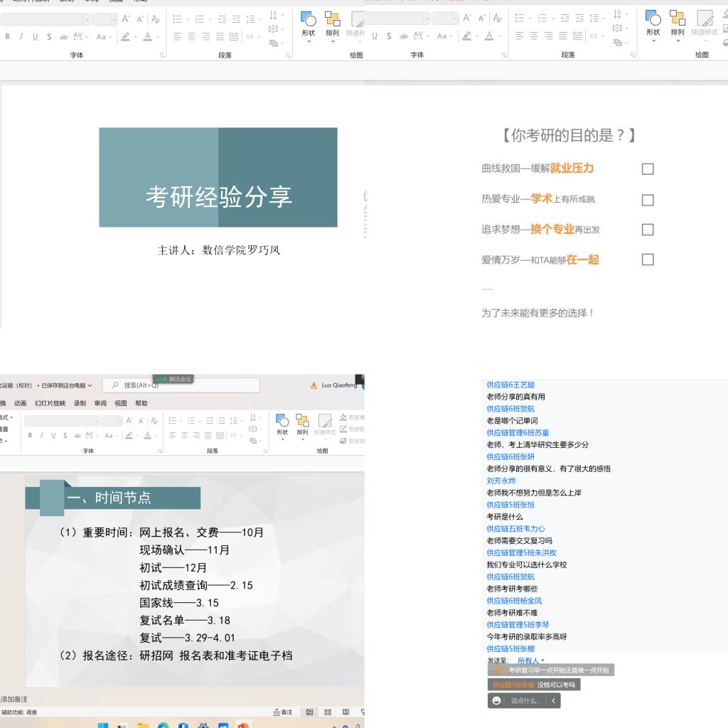
Task: Click the emoji smiley icon in the chat bar
Action: (496, 700)
